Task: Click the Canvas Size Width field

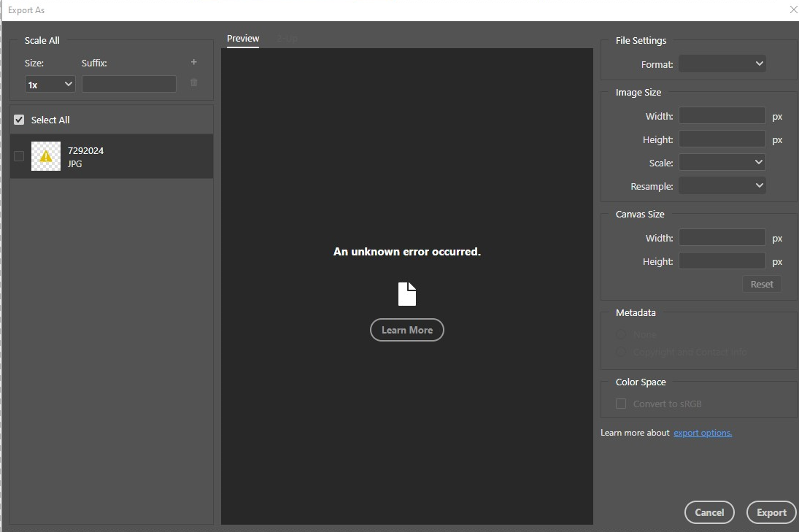Action: (x=722, y=237)
